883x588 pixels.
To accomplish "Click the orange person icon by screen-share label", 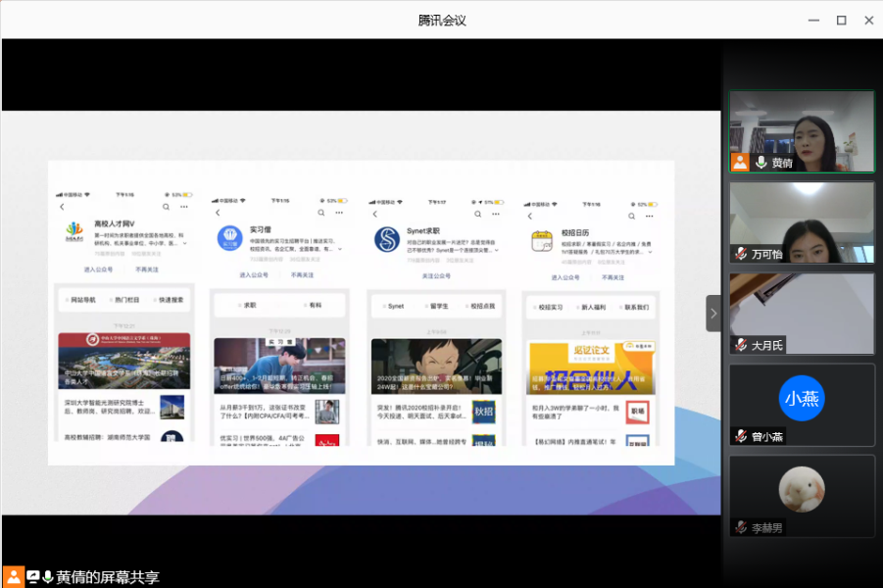I will point(14,577).
